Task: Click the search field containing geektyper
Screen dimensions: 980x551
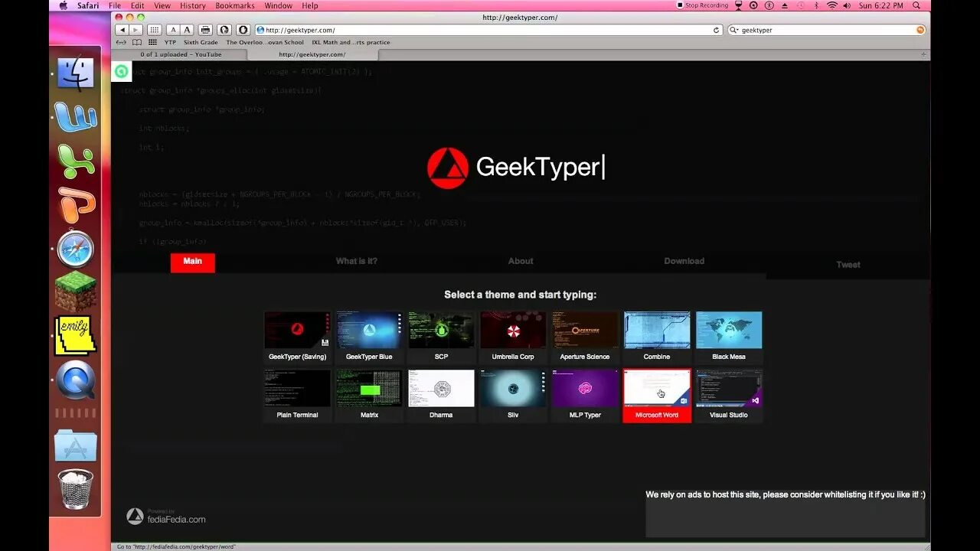Action: [825, 30]
